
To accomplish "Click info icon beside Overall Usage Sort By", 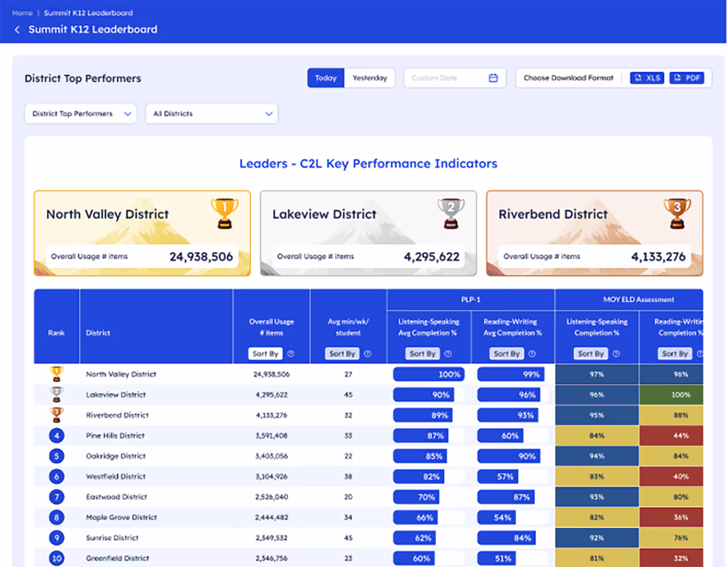I will [x=291, y=354].
